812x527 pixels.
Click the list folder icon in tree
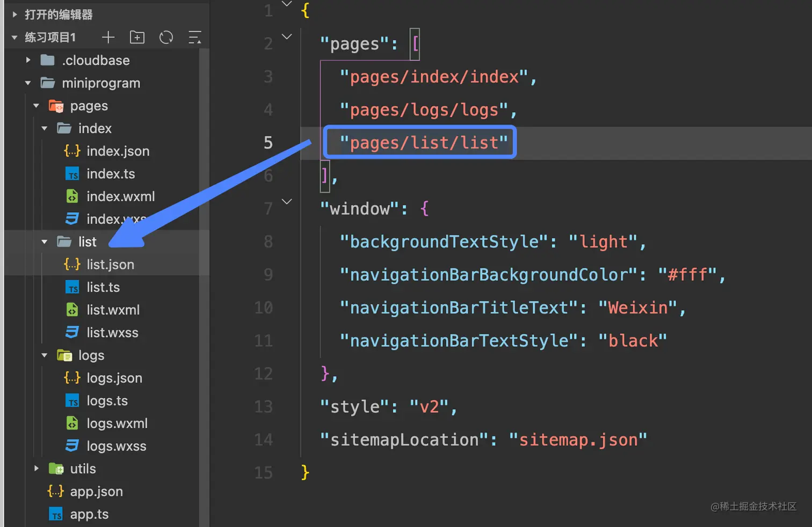[x=64, y=241]
